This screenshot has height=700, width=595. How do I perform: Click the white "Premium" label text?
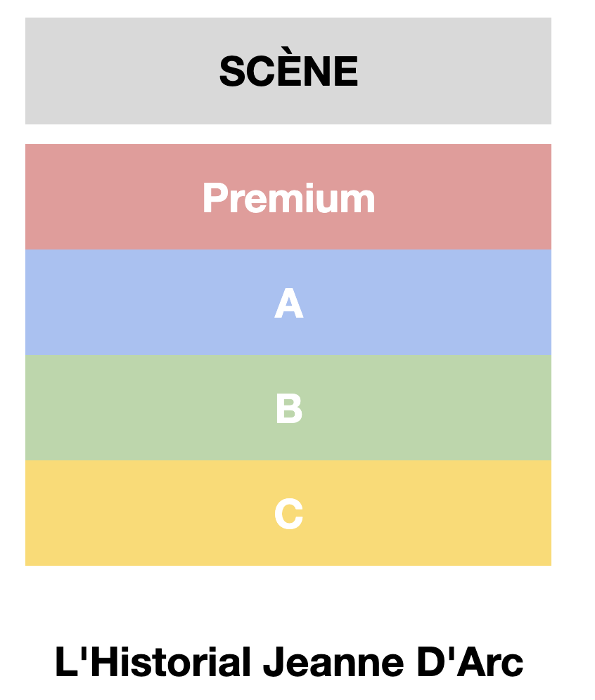click(x=288, y=199)
